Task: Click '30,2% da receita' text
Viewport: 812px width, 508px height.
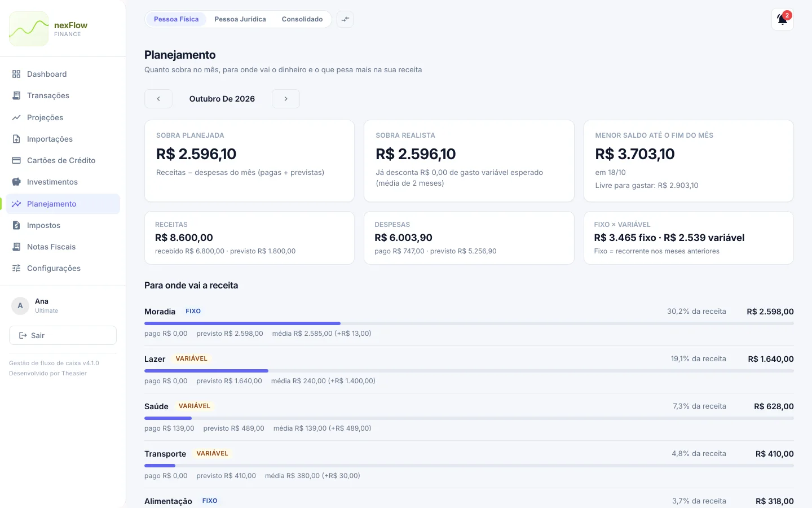Action: [x=696, y=312]
